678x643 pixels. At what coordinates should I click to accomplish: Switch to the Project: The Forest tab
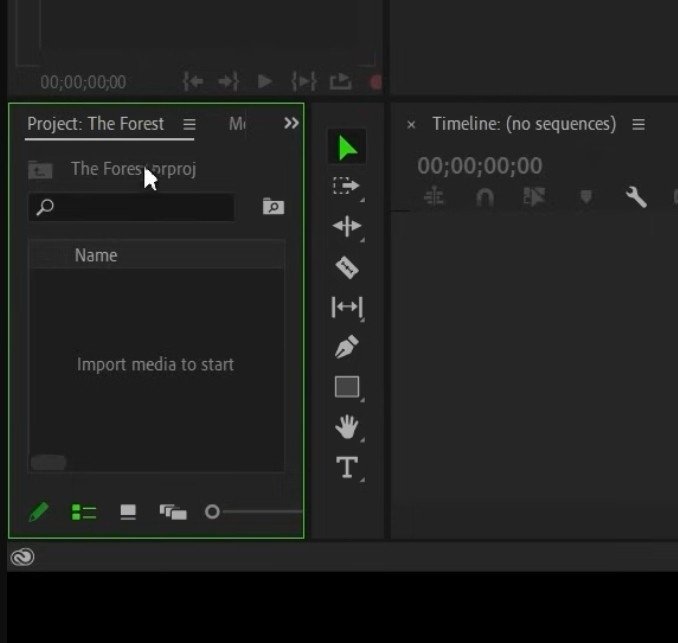pyautogui.click(x=95, y=124)
